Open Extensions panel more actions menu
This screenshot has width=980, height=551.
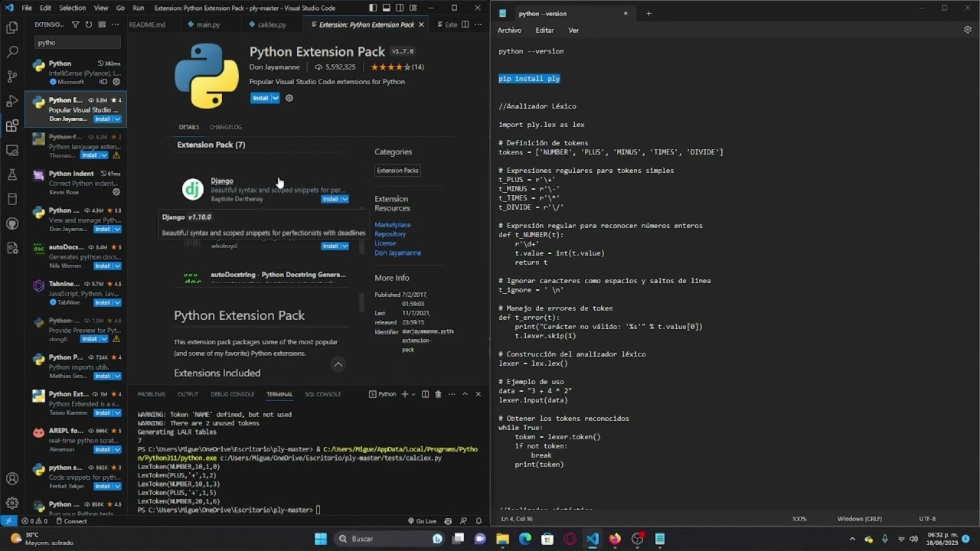[114, 24]
